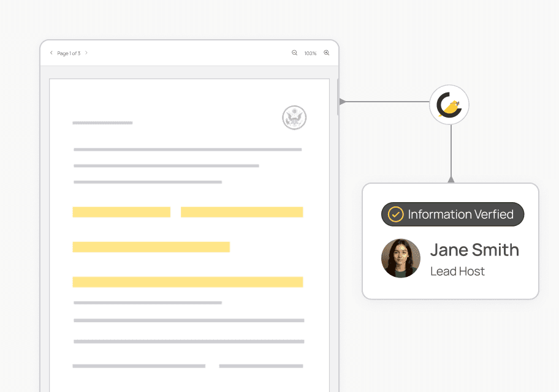Viewport: 559px width, 392px height.
Task: Click the Information Verfied badge
Action: pyautogui.click(x=453, y=214)
